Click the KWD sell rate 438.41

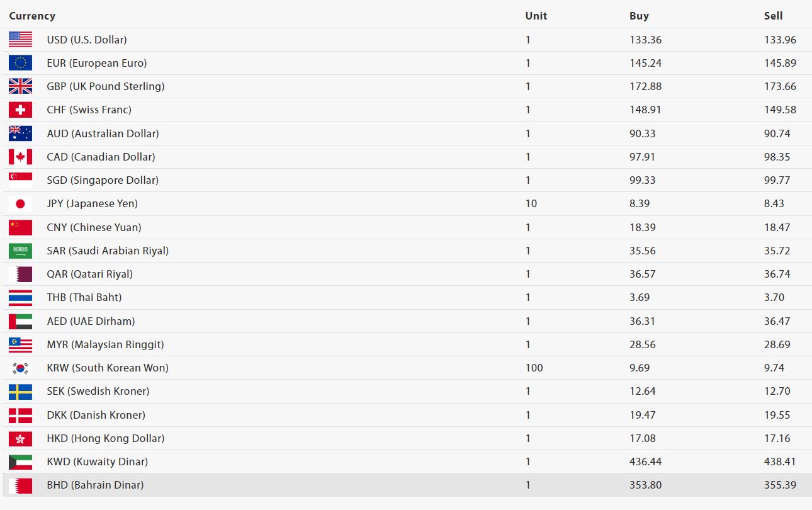[x=780, y=462]
